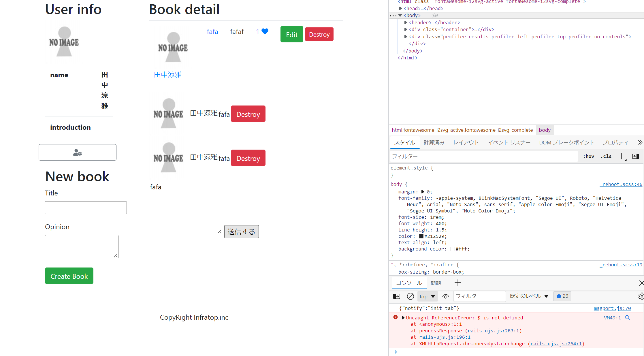The height and width of the screenshot is (356, 644).
Task: Open the VM49:1 source link
Action: coord(612,318)
